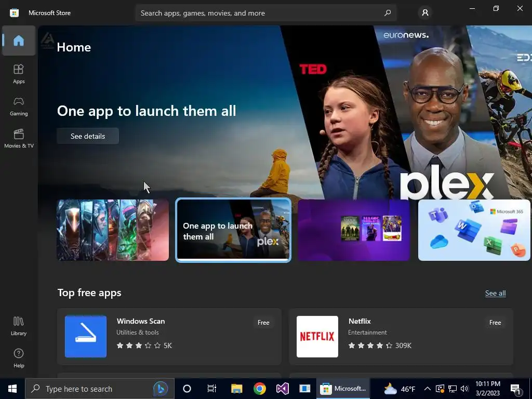
Task: Open the Library page
Action: click(x=19, y=326)
